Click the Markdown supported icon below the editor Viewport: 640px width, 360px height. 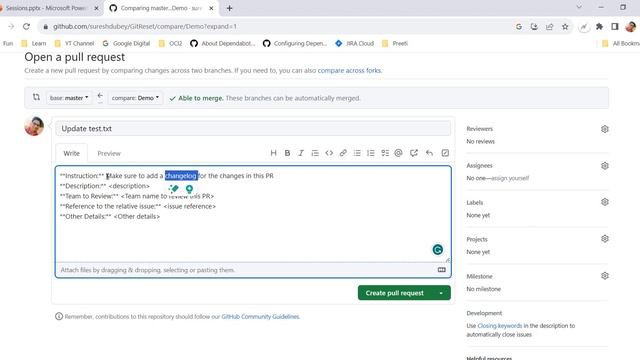[442, 270]
